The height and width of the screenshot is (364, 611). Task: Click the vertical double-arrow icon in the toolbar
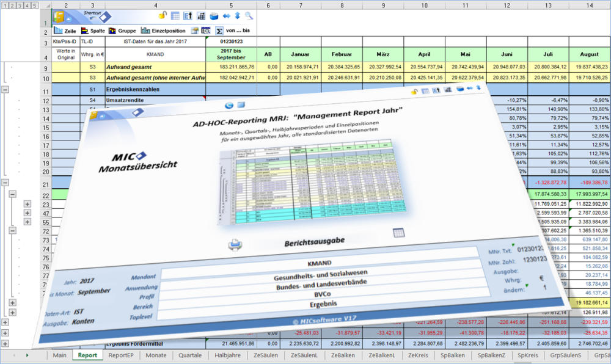237,15
